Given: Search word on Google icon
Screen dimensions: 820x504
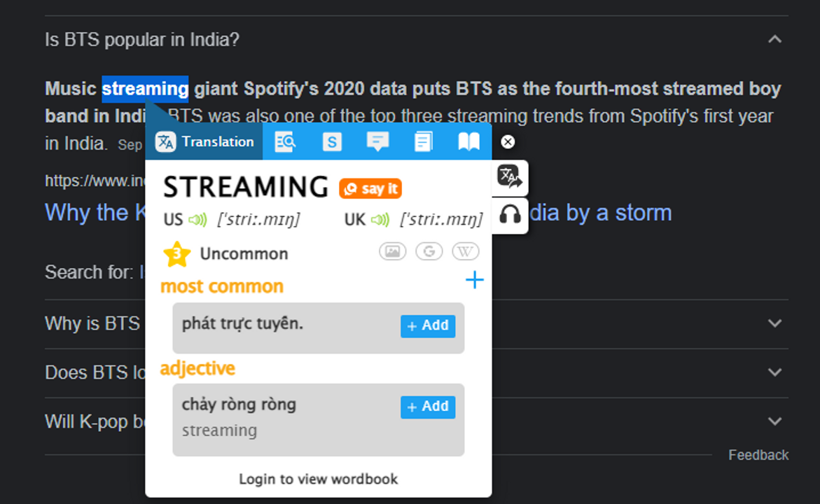Looking at the screenshot, I should point(429,251).
